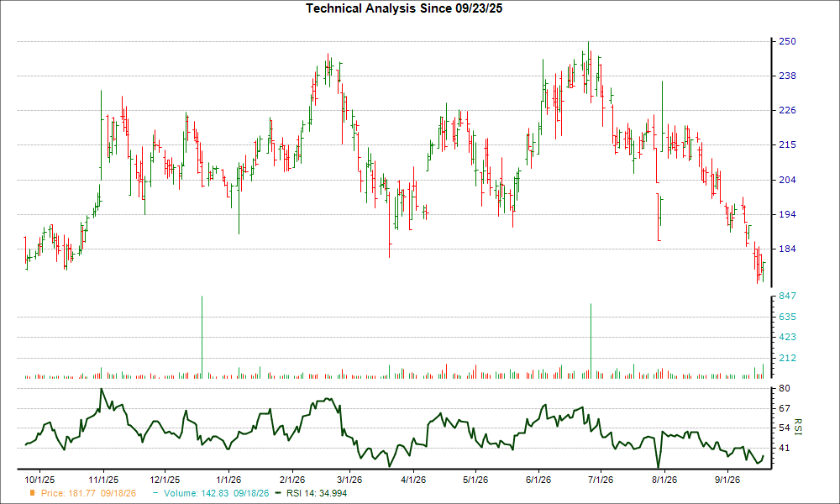Image resolution: width=840 pixels, height=504 pixels.
Task: Click the 423 volume axis label
Action: [x=787, y=338]
